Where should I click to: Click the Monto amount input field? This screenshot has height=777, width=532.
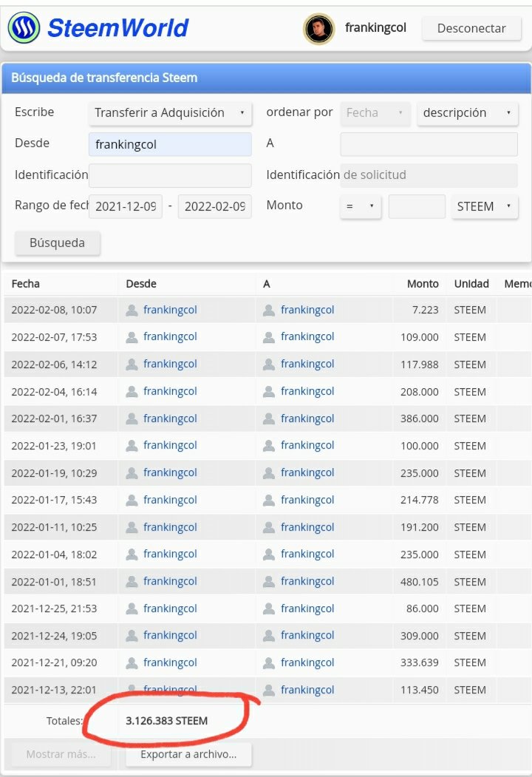coord(417,206)
